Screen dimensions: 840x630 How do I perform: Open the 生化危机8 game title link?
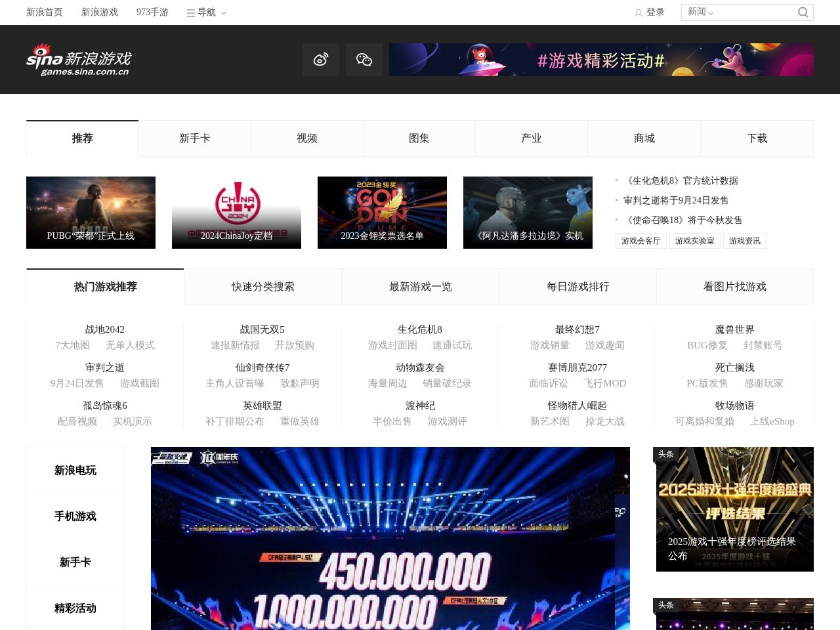420,329
